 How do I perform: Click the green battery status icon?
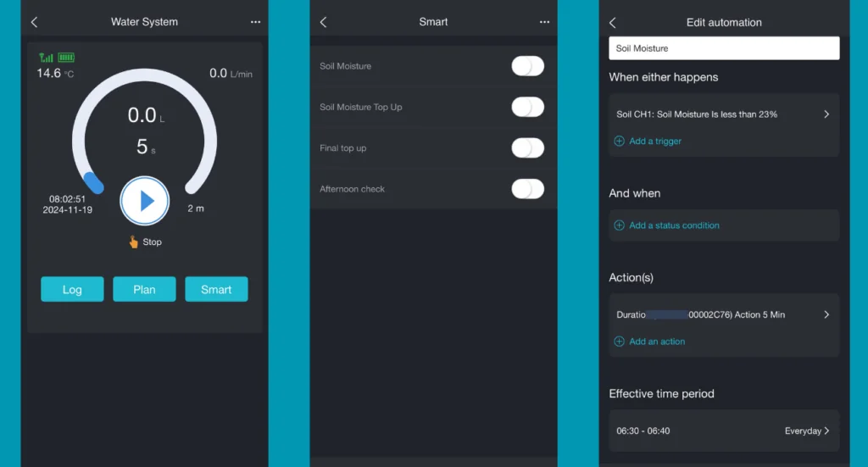pos(66,58)
